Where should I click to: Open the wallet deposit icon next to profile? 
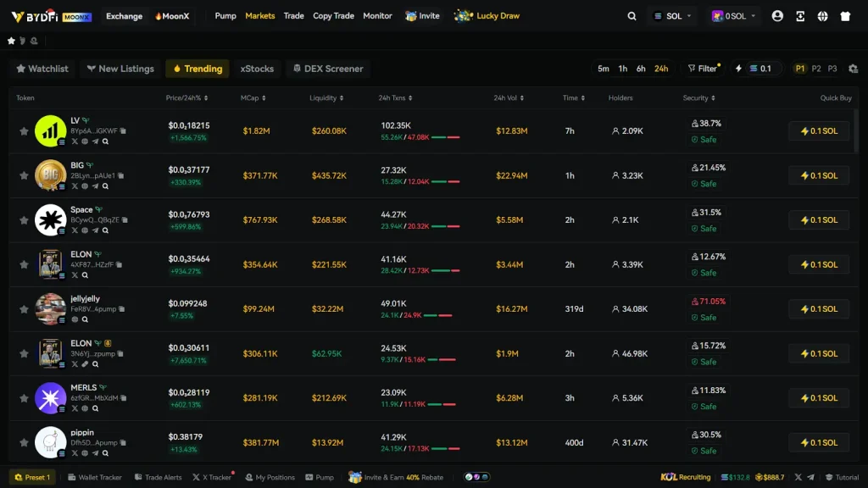(800, 15)
